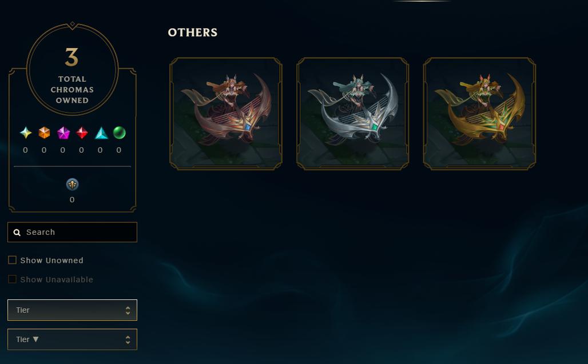Select the golden chroma thumbnail
This screenshot has height=364, width=588.
tap(480, 114)
